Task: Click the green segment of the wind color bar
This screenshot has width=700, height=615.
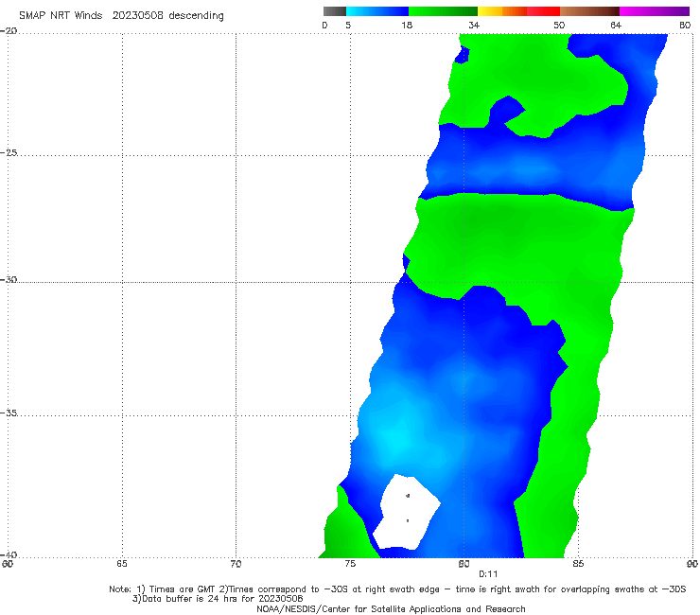Action: click(443, 11)
